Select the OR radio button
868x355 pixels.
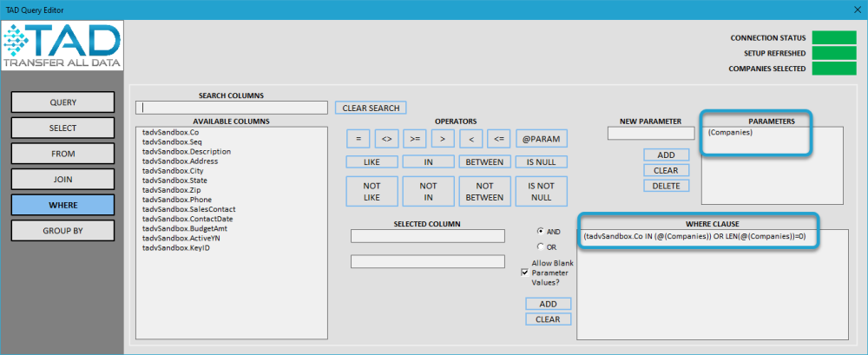pyautogui.click(x=540, y=247)
